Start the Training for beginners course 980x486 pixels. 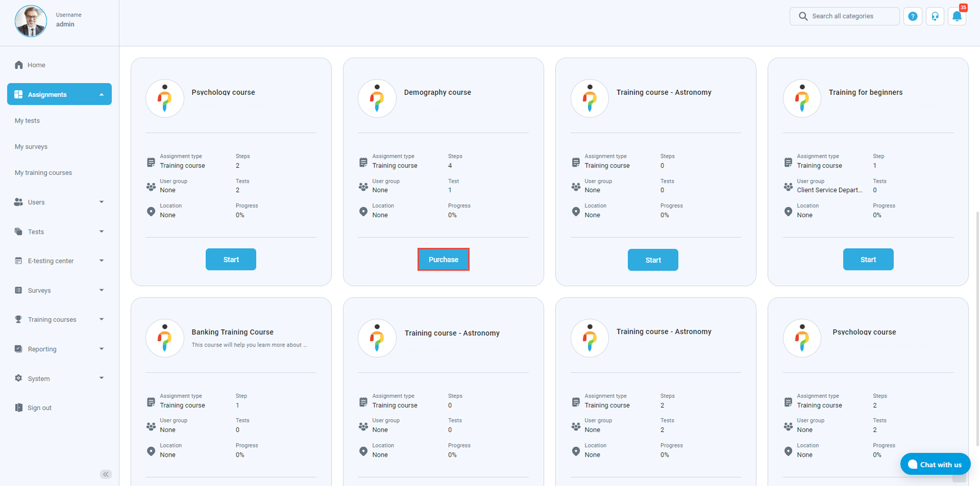pos(868,260)
